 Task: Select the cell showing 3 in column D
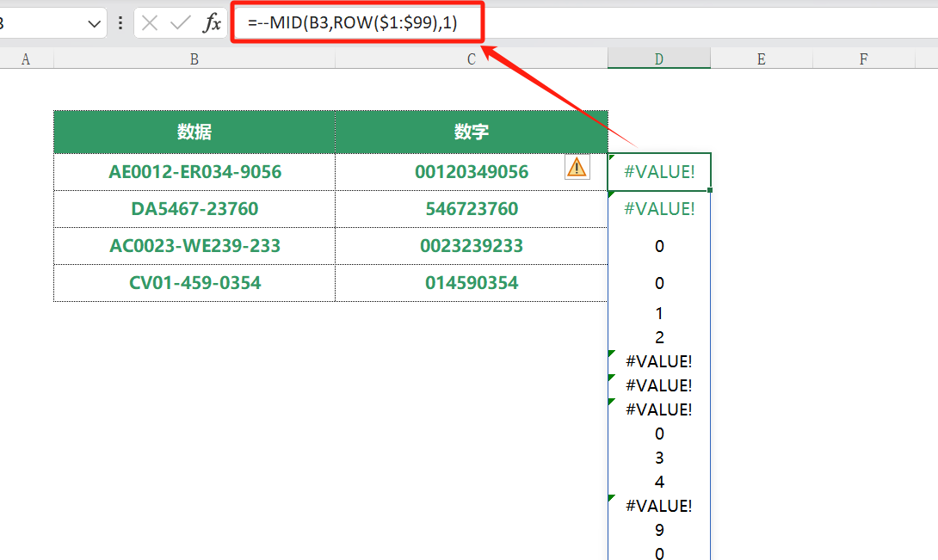(659, 458)
